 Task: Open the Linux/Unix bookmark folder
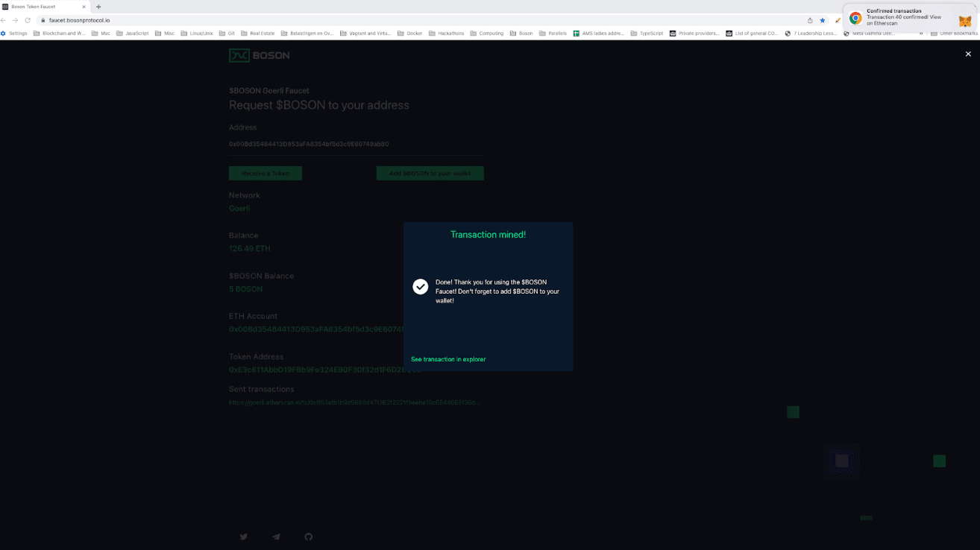click(197, 34)
